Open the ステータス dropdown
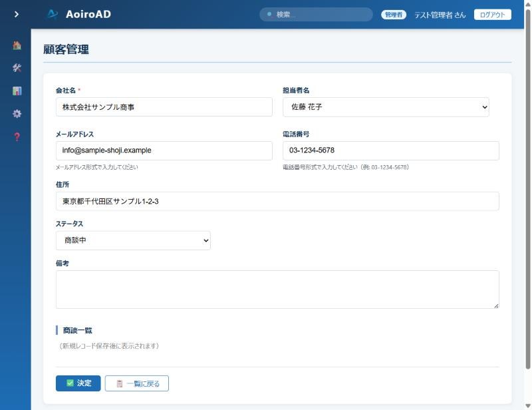 (x=133, y=240)
